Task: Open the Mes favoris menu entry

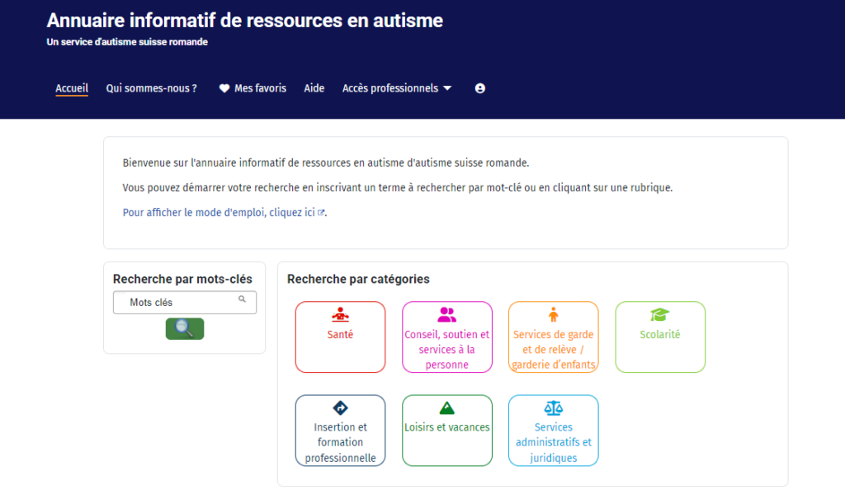Action: coord(260,88)
